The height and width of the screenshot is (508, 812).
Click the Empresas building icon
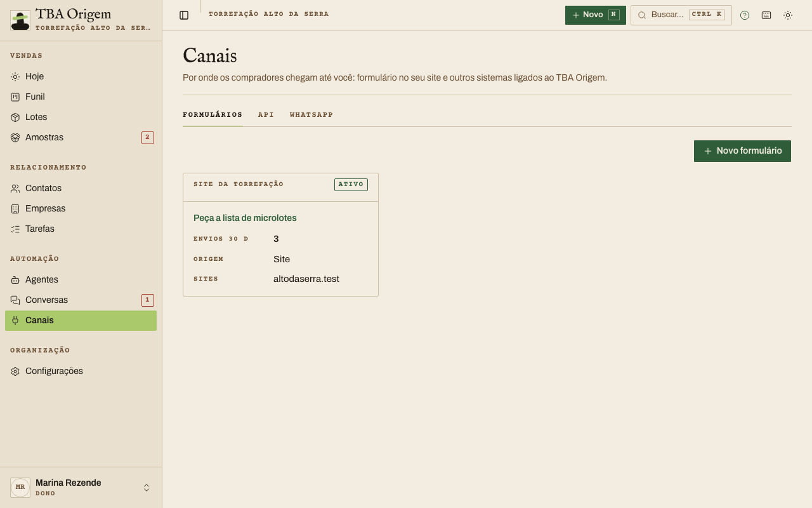coord(15,209)
